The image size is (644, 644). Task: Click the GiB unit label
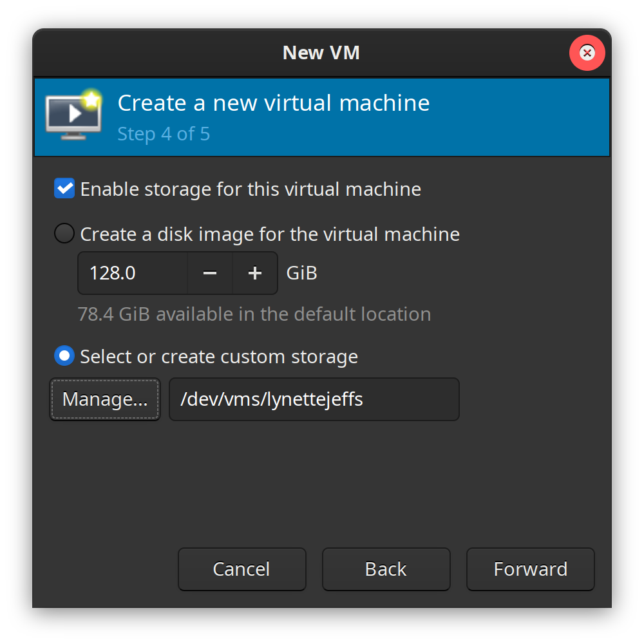[x=302, y=273]
